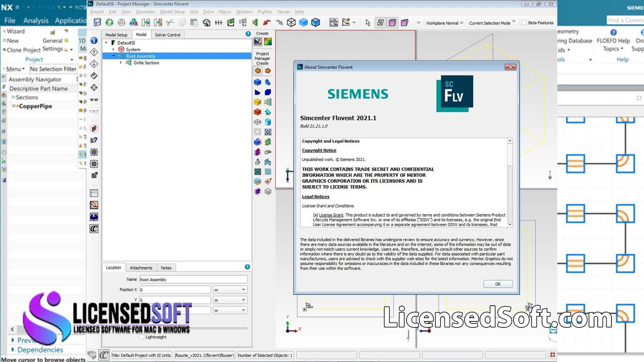Switch to the Attachments tab

click(141, 268)
